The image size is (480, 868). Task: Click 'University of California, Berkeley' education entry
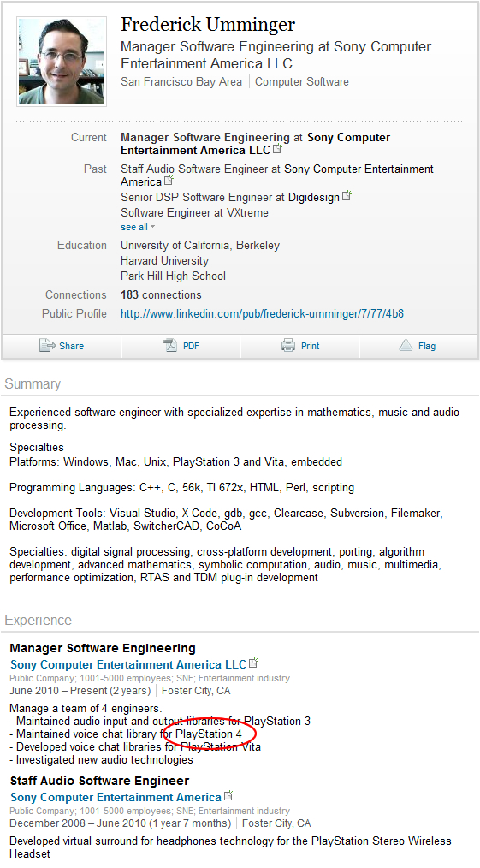(x=200, y=245)
